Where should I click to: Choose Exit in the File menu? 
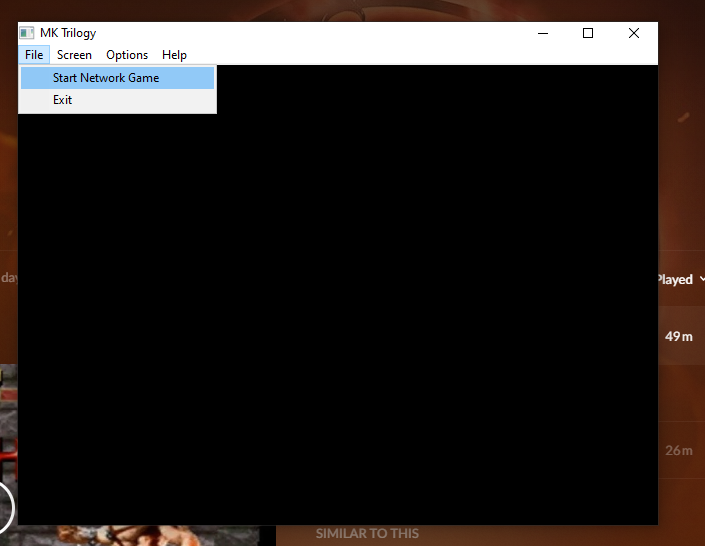tap(117, 100)
